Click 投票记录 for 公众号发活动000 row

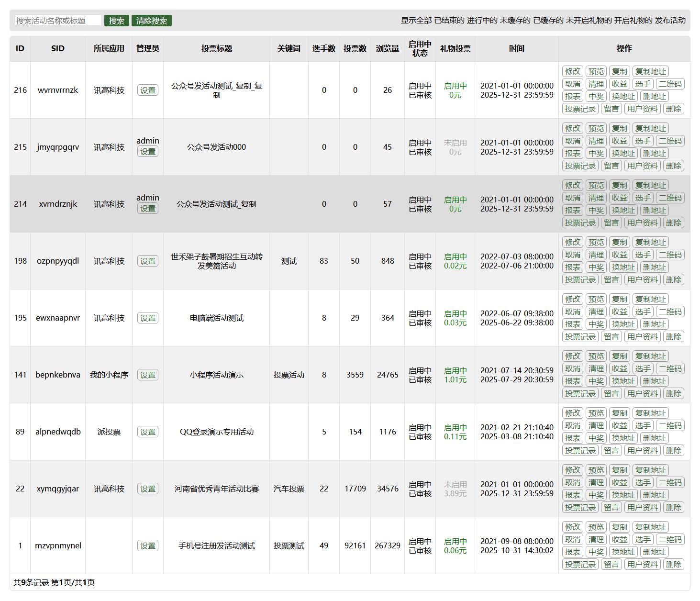(580, 166)
